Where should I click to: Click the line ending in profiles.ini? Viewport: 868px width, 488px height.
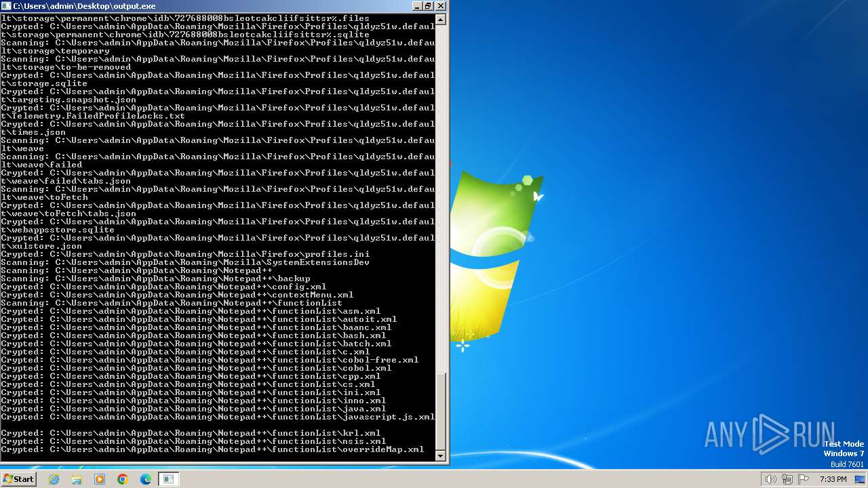pyautogui.click(x=185, y=254)
